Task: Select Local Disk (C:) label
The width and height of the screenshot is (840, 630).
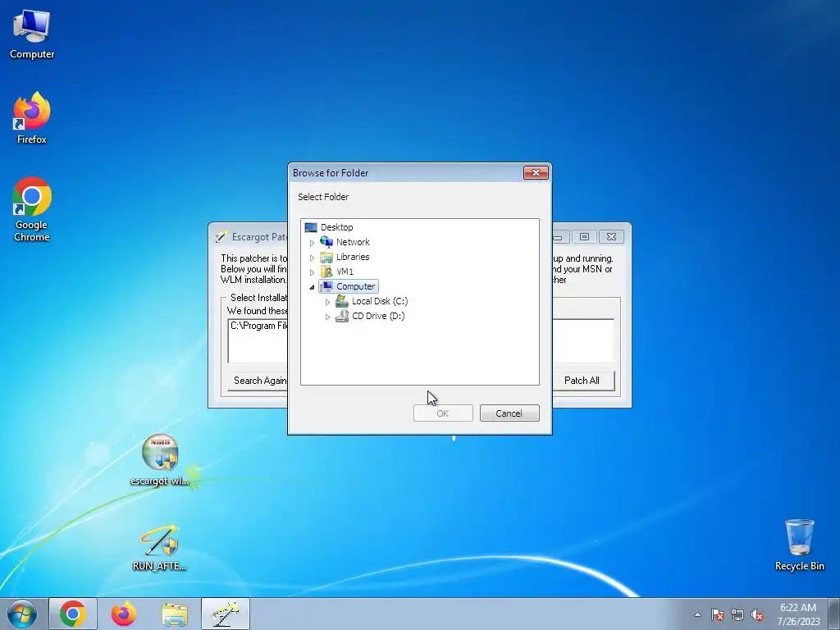Action: coord(380,301)
